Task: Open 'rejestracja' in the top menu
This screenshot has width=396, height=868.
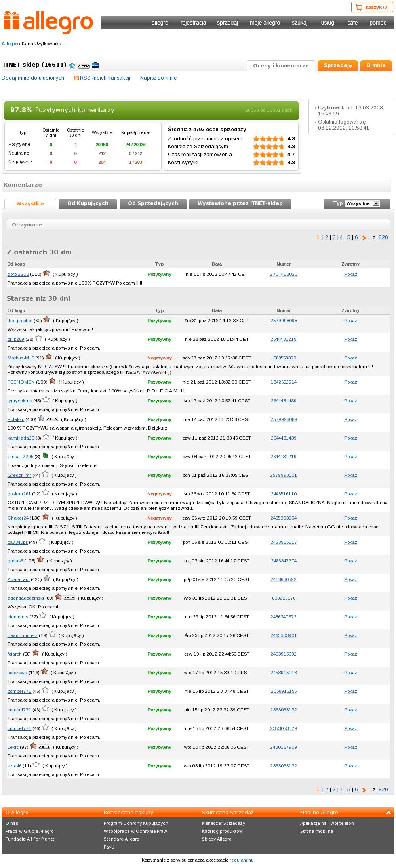Action: [193, 23]
